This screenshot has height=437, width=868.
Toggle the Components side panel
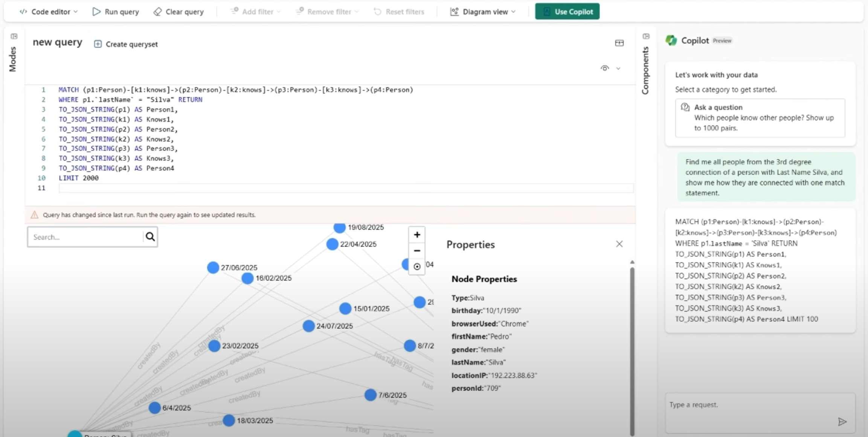click(x=646, y=37)
